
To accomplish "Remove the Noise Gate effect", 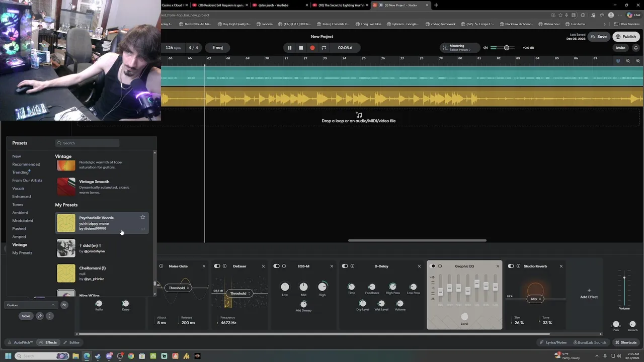I will [x=204, y=266].
